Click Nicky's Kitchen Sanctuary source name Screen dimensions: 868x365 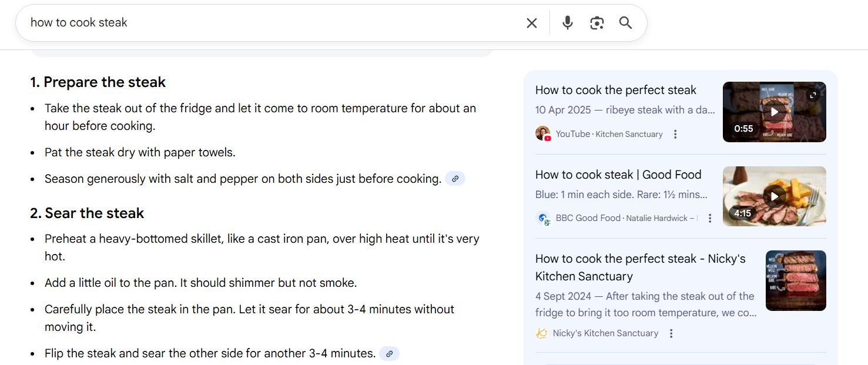tap(605, 333)
